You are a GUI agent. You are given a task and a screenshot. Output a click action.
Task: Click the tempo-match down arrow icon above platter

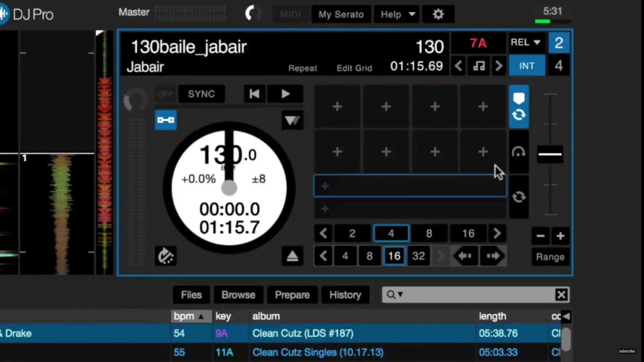pyautogui.click(x=292, y=120)
